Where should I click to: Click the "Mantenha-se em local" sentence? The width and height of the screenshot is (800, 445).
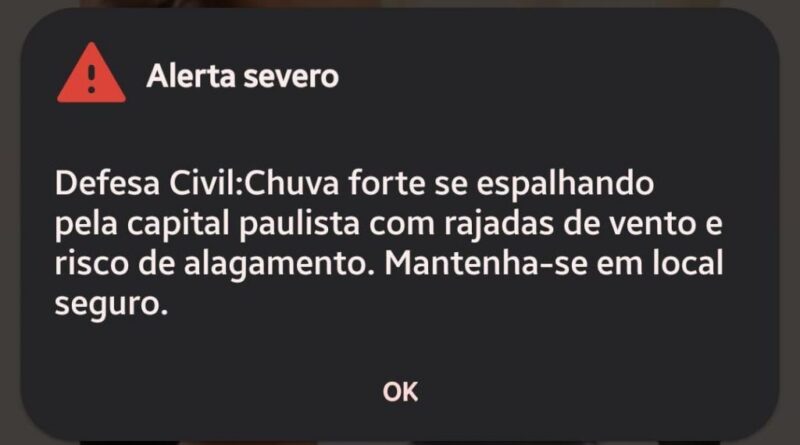(x=554, y=264)
